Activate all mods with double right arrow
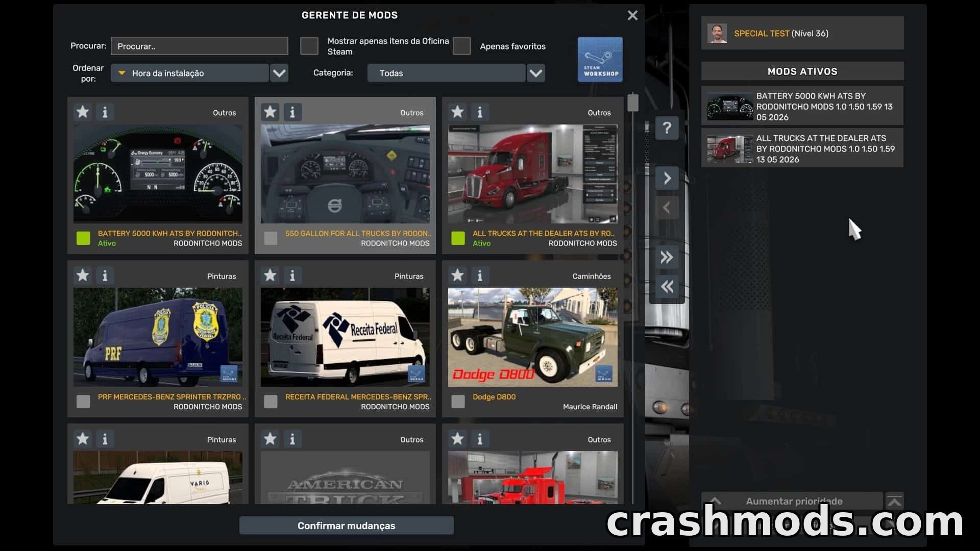The image size is (980, 551). (667, 257)
